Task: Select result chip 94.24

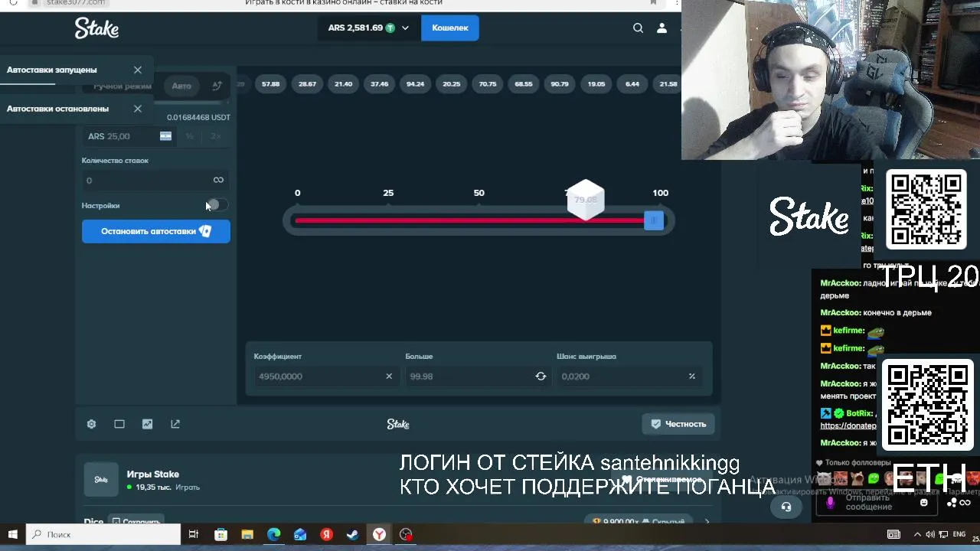Action: tap(415, 83)
